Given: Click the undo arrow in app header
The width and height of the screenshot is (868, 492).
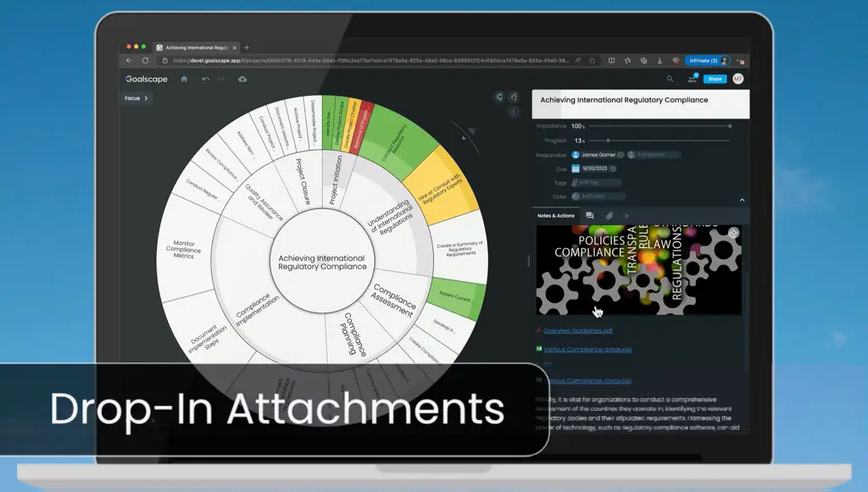Looking at the screenshot, I should (x=205, y=79).
